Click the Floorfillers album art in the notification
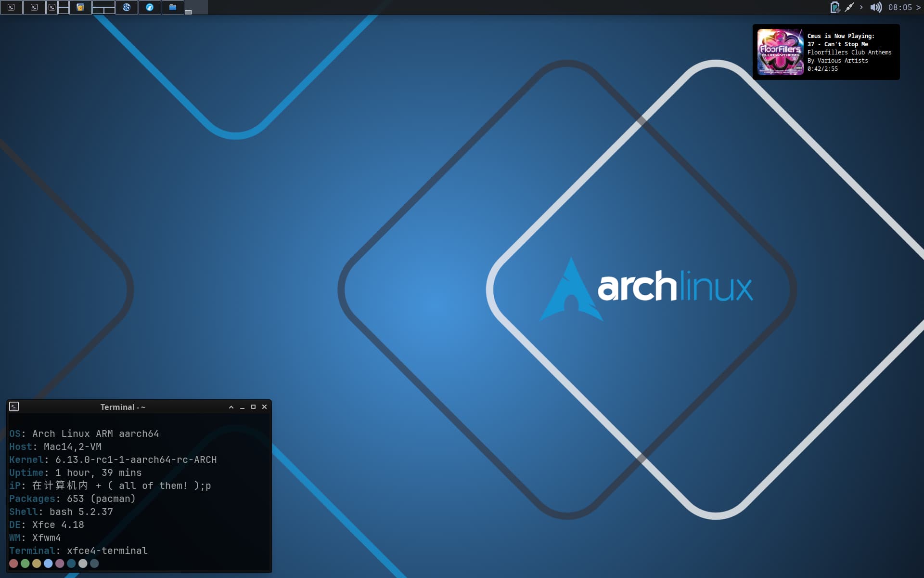Image resolution: width=924 pixels, height=578 pixels. (780, 52)
